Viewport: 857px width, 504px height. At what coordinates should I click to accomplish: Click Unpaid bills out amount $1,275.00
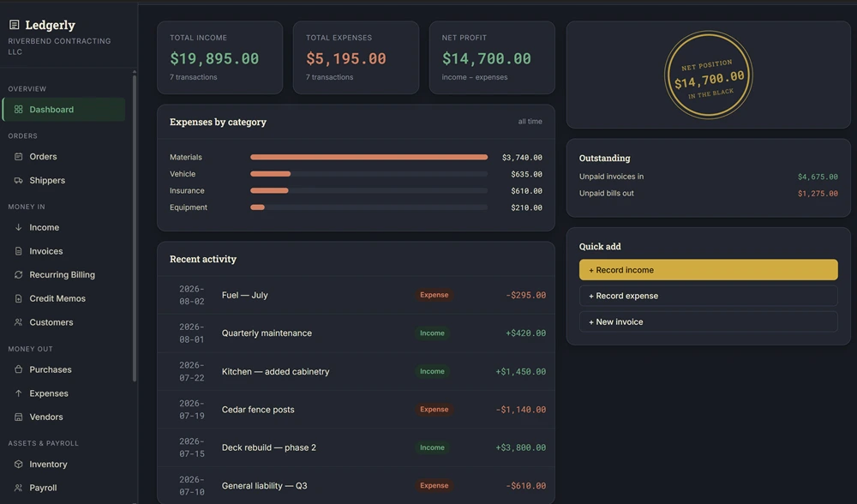click(x=818, y=194)
